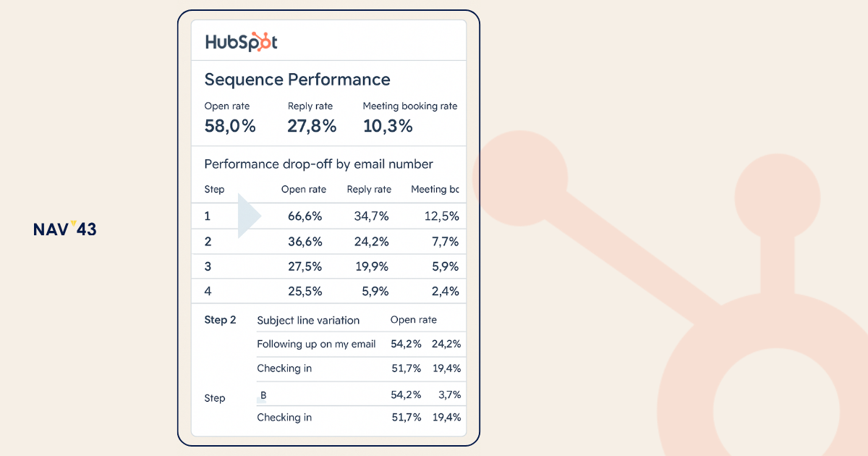Image resolution: width=868 pixels, height=456 pixels.
Task: Click the Step column header
Action: tap(215, 190)
